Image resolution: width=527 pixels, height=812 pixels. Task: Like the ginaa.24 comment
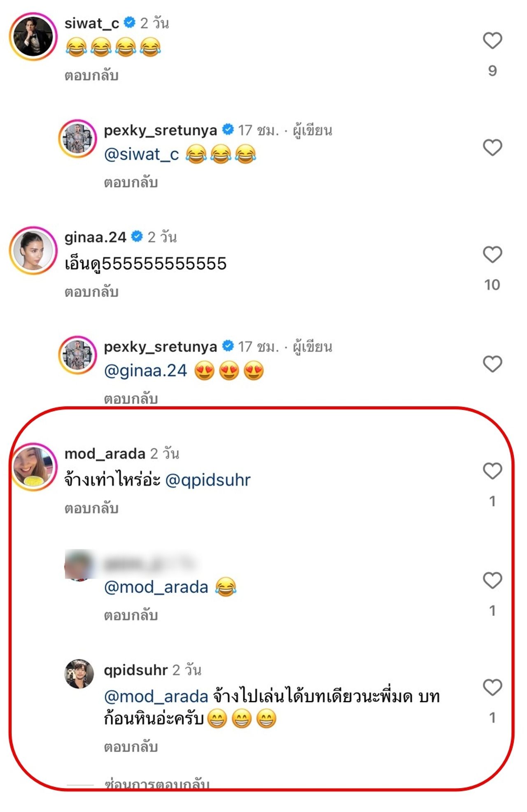coord(492,255)
